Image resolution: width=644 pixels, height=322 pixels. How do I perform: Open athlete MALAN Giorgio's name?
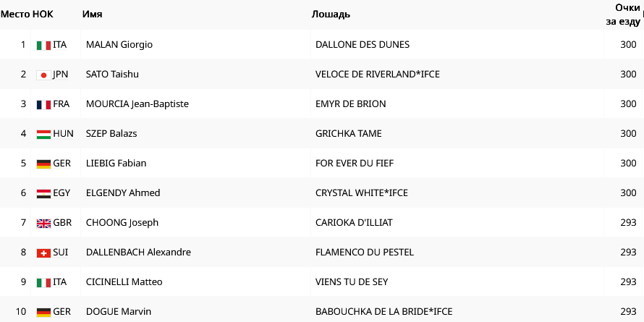click(119, 45)
